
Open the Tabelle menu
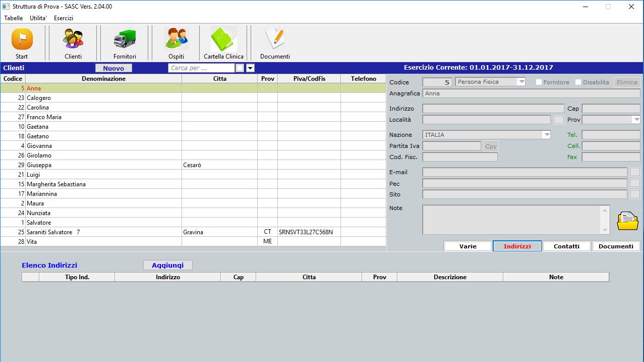pos(14,18)
